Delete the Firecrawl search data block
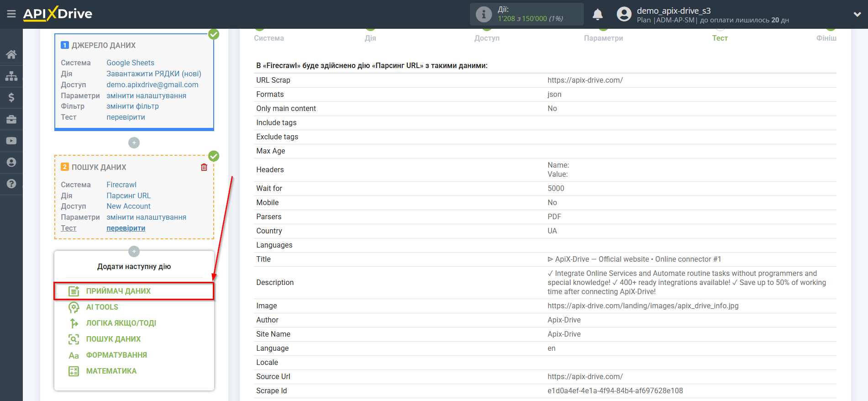Screen dimensions: 868x401 click(x=204, y=167)
